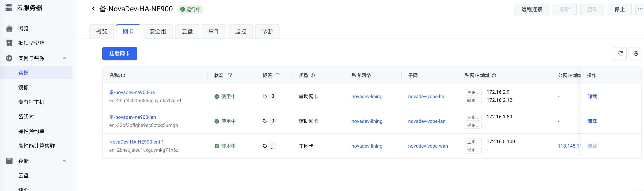644x191 pixels.
Task: Click the public IP 118.145 link
Action: pos(569,146)
